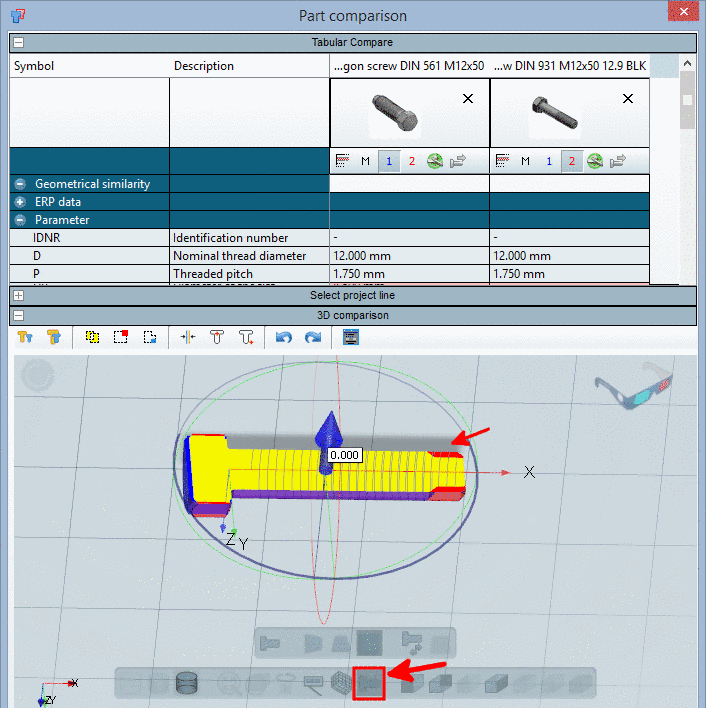Screen dimensions: 706x708
Task: Toggle the blue 1 button for DIN 561 screw
Action: coord(390,161)
